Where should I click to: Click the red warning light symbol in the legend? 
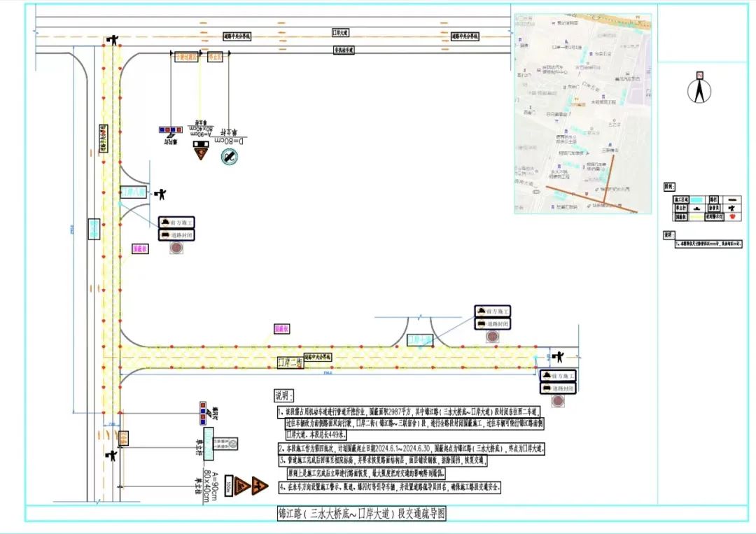[732, 217]
